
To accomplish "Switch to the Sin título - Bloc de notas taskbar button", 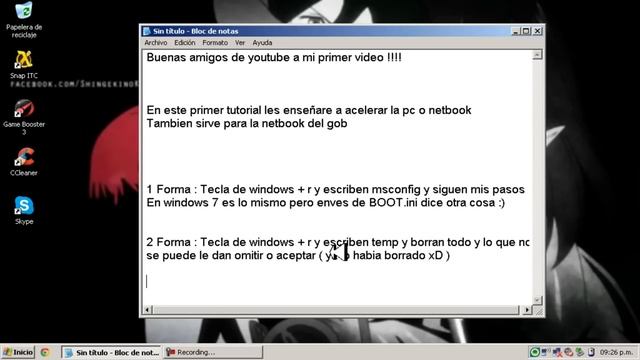I will (111, 352).
